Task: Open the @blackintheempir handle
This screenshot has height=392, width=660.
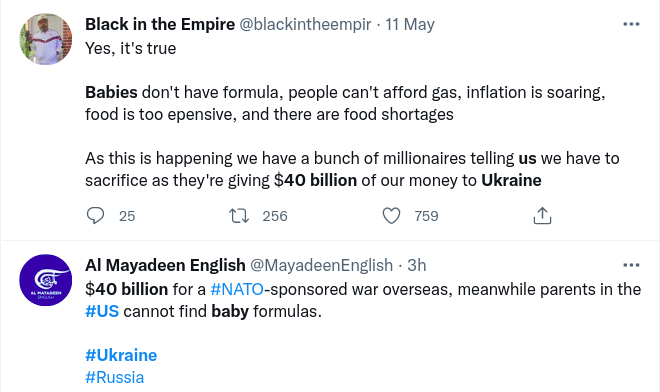Action: click(x=305, y=24)
